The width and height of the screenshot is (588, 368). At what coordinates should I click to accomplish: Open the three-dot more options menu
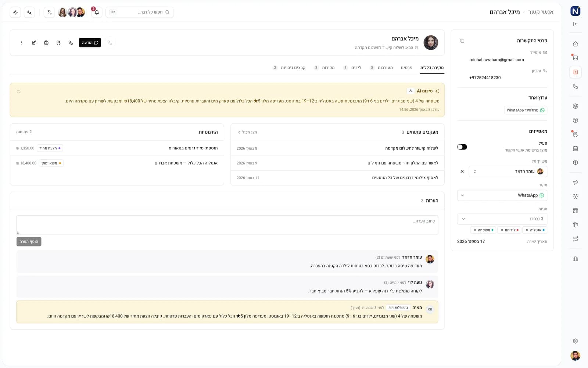pos(22,43)
